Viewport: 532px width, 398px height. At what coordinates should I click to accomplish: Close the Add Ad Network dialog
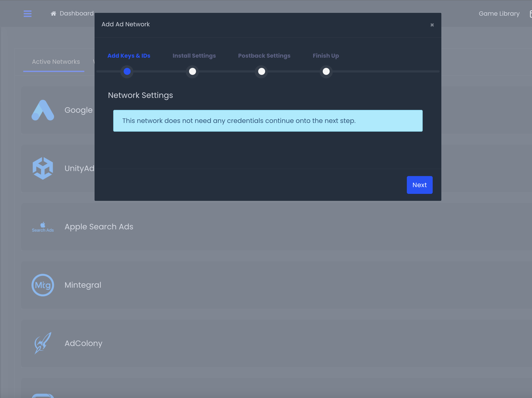(x=432, y=25)
